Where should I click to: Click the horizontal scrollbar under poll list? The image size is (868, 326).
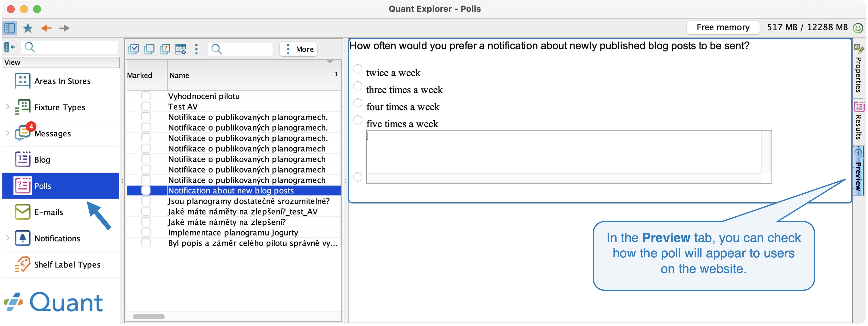(149, 317)
